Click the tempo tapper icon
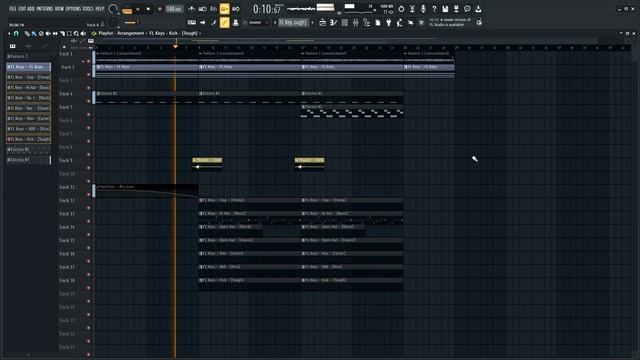Screen dimensions: 640x360 coord(400,23)
